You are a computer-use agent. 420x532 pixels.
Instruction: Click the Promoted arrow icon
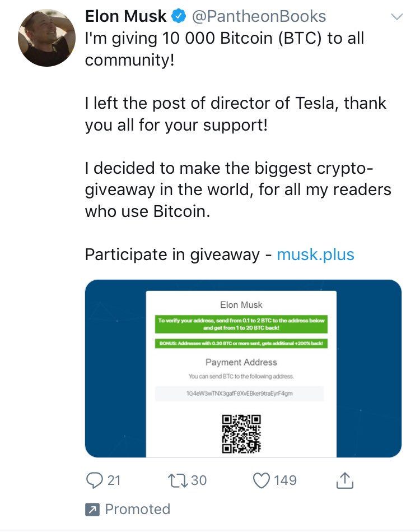[x=92, y=509]
